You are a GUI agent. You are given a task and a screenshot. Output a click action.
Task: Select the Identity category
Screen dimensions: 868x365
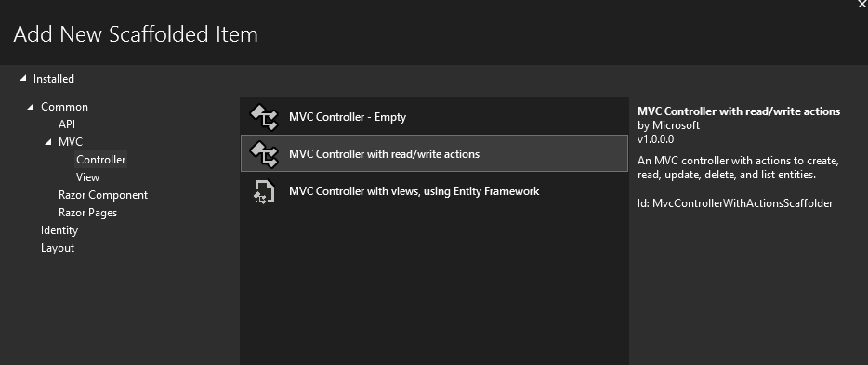click(x=59, y=230)
